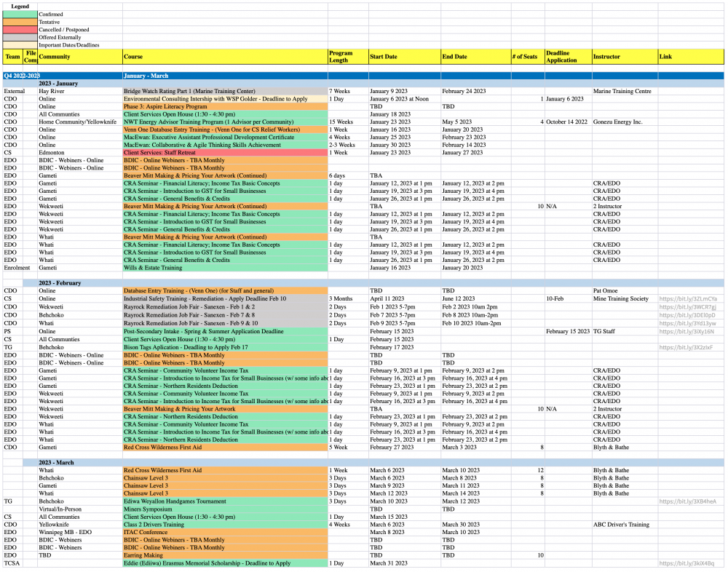Image resolution: width=728 pixels, height=572 pixels.
Task: Open the Post-Secondary Intake row link
Action: point(687,332)
